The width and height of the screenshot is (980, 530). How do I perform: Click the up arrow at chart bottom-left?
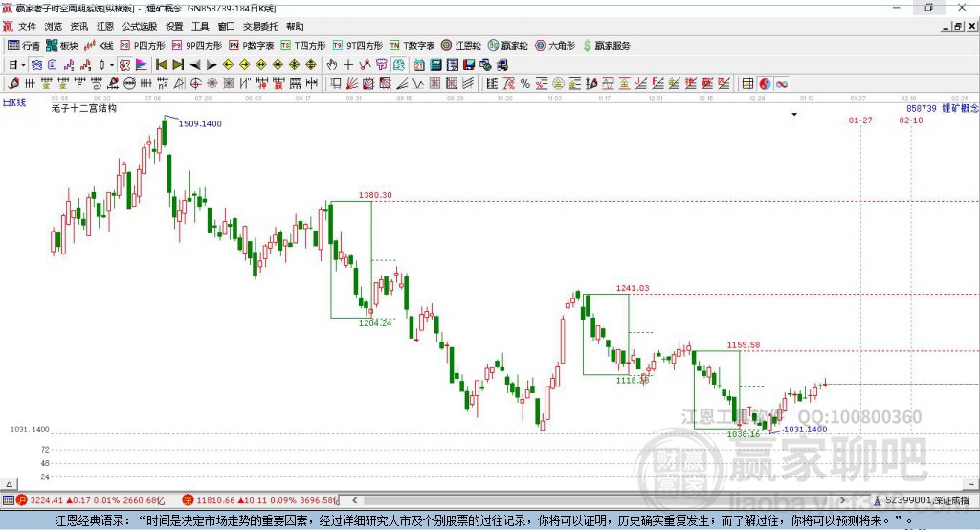point(9,484)
